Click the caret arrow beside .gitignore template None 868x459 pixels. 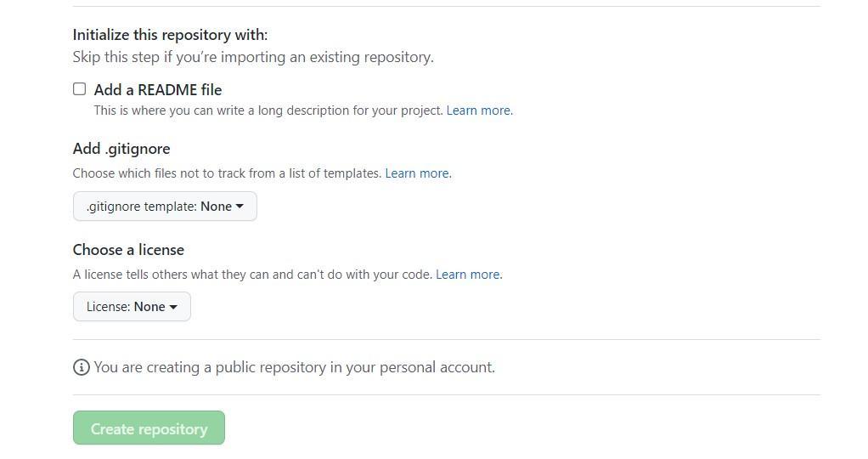(240, 207)
